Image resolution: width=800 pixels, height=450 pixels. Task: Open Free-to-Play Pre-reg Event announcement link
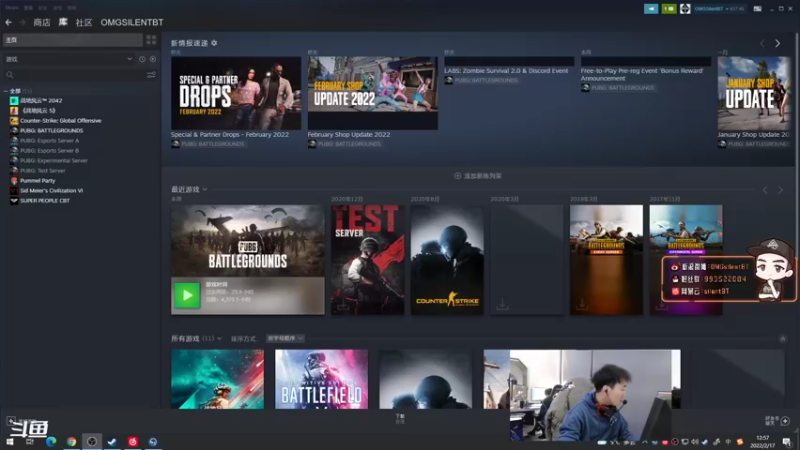pos(642,74)
